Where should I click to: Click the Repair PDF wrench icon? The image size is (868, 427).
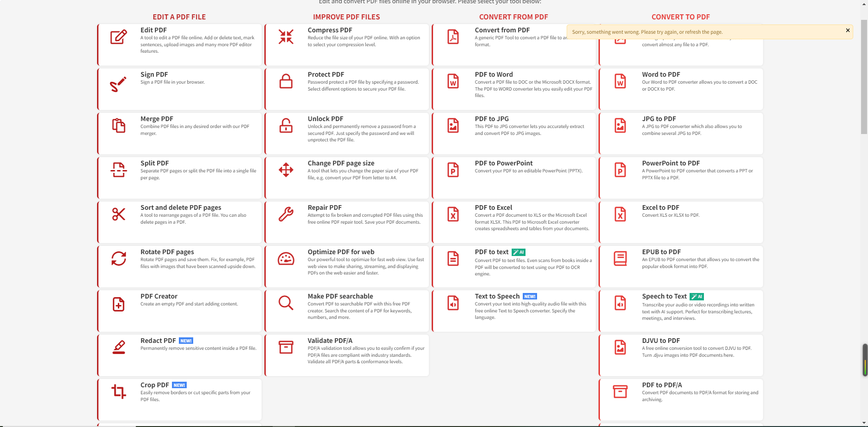pyautogui.click(x=286, y=214)
